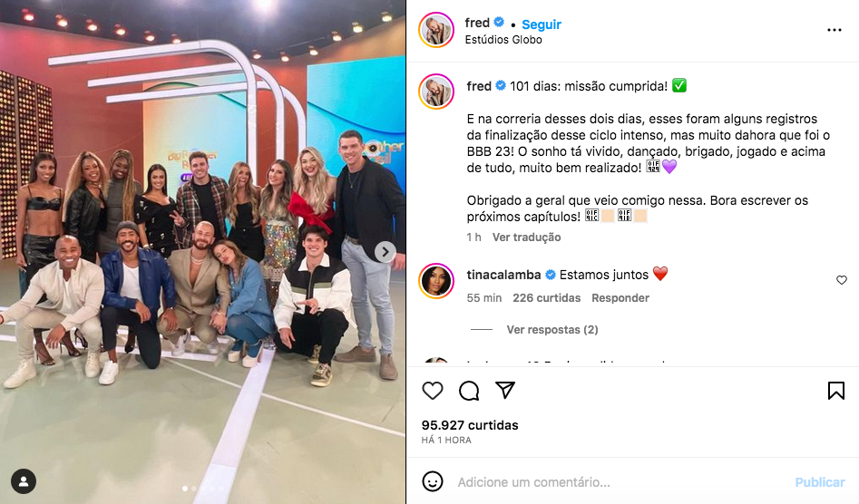Open Estúdios Globo location
Image resolution: width=859 pixels, height=504 pixels.
point(503,39)
